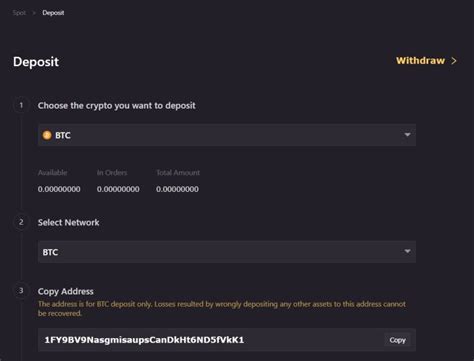The image size is (474, 361).
Task: Copy the BTC deposit address
Action: coord(397,340)
